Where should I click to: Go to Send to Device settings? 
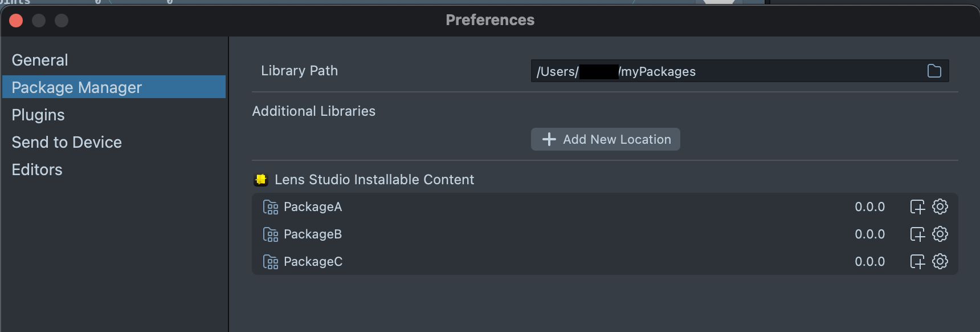click(x=67, y=142)
